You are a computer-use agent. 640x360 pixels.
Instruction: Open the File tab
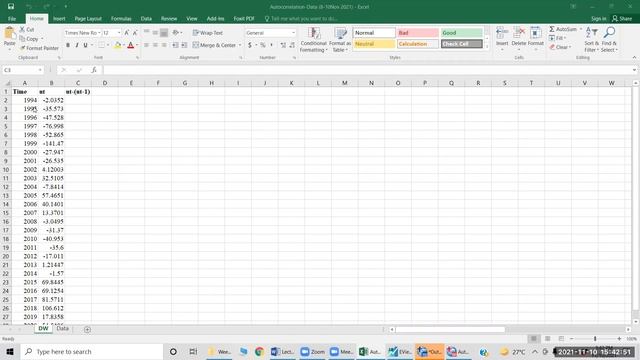[x=12, y=19]
